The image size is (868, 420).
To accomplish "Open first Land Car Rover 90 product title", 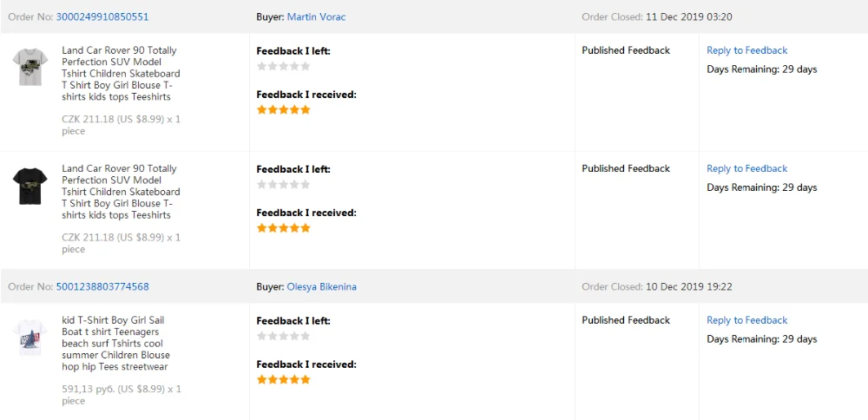I will click(x=120, y=74).
